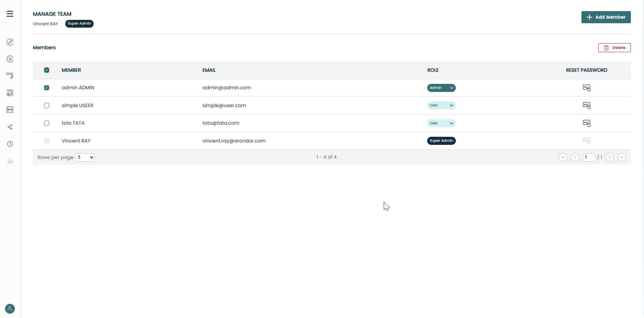Open the hamburger menu in the sidebar
644x318 pixels.
point(10,14)
